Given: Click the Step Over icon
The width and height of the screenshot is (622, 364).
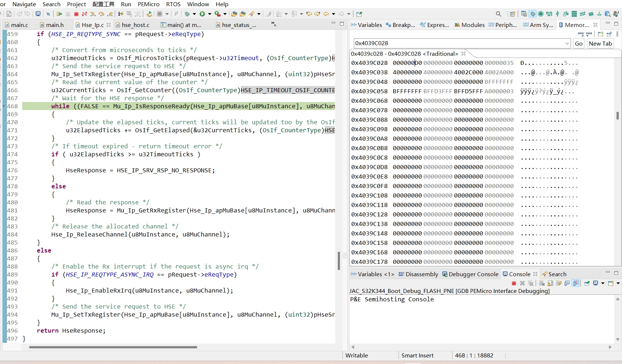Looking at the screenshot, I should coord(101,14).
